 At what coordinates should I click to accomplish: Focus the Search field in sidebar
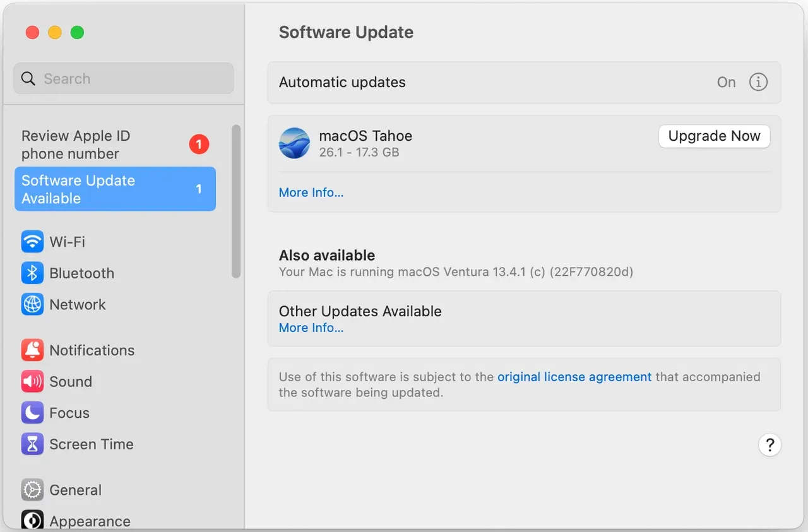[124, 79]
